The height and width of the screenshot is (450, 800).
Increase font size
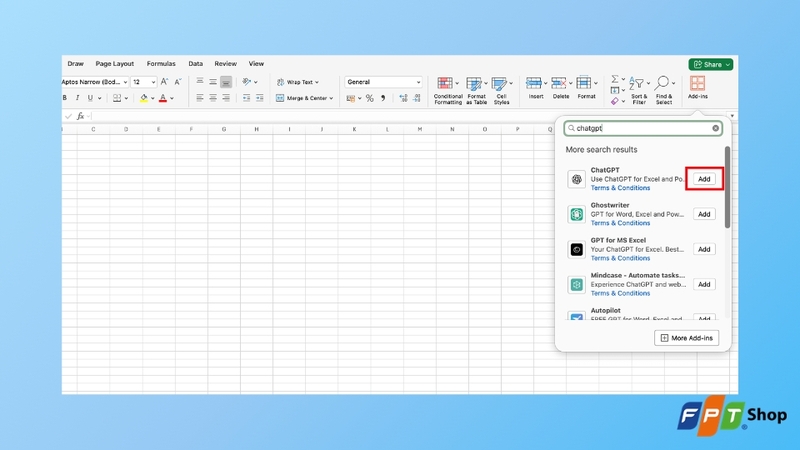point(164,82)
